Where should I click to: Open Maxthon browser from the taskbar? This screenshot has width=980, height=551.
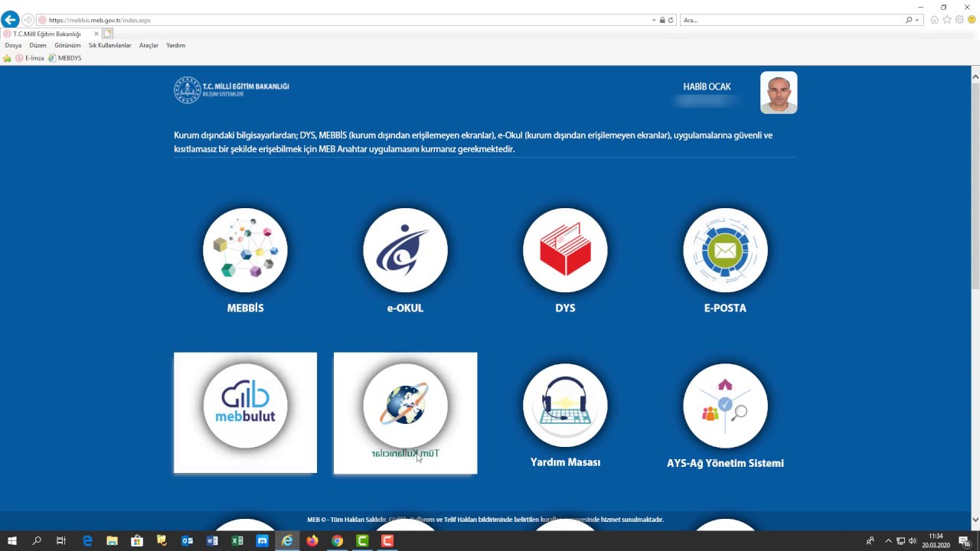pyautogui.click(x=262, y=541)
